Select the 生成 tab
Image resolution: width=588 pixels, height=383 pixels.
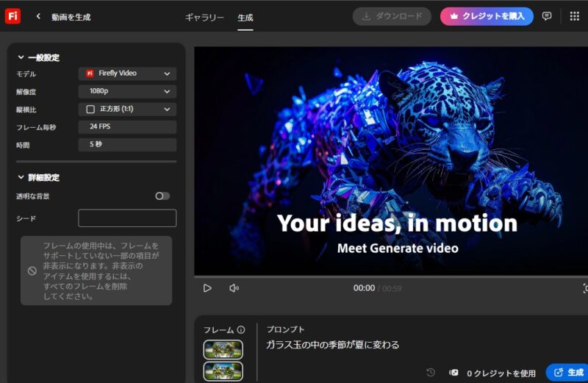(x=245, y=17)
